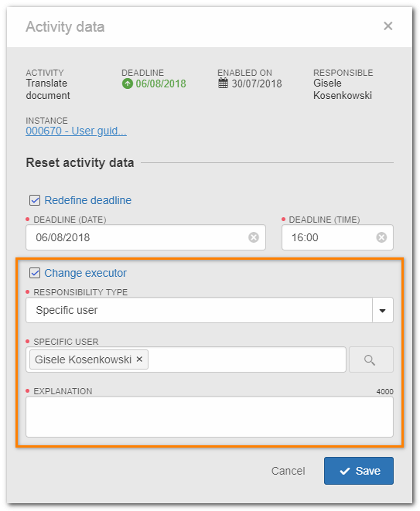Focus the Explanation text area
The image size is (420, 511).
point(210,417)
